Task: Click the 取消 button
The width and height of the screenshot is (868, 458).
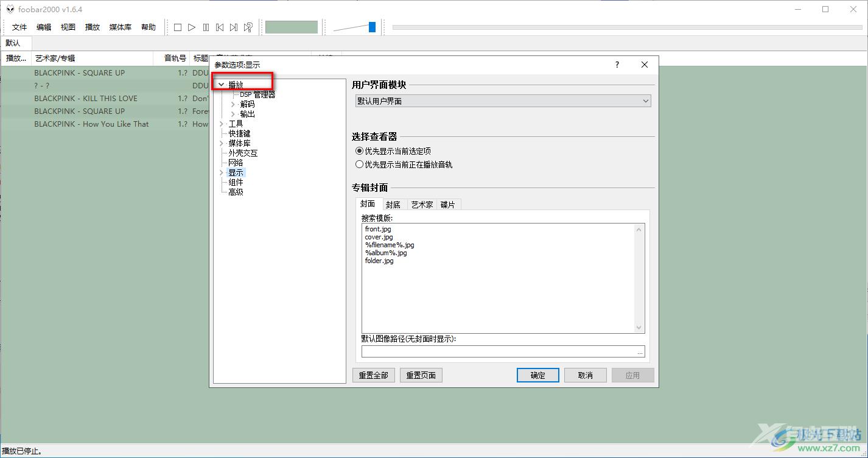Action: [x=586, y=375]
